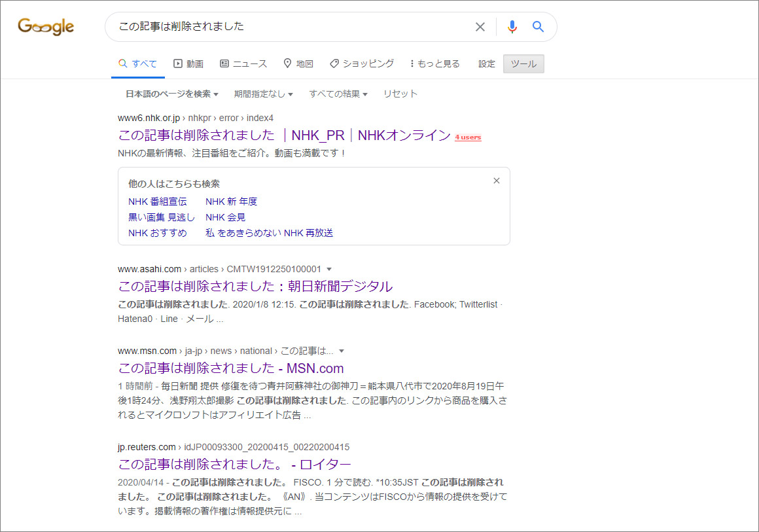Close the 他の人はこちらも検索 box
759x532 pixels.
(x=496, y=181)
